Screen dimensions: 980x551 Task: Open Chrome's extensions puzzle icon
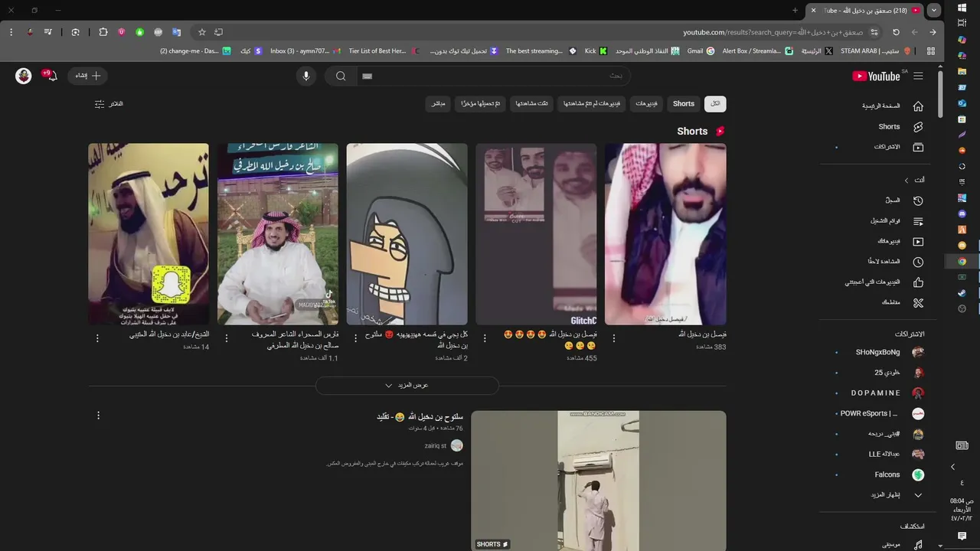pyautogui.click(x=103, y=32)
